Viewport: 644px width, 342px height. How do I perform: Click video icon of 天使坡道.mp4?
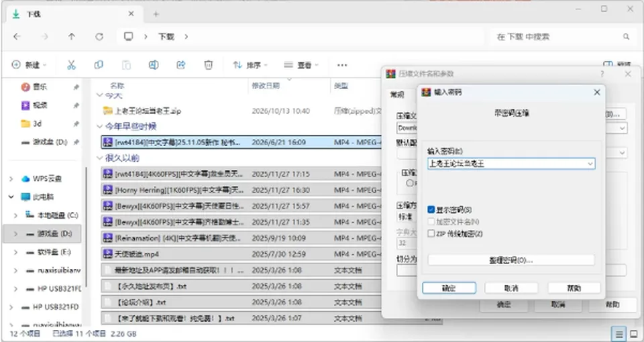pyautogui.click(x=107, y=254)
